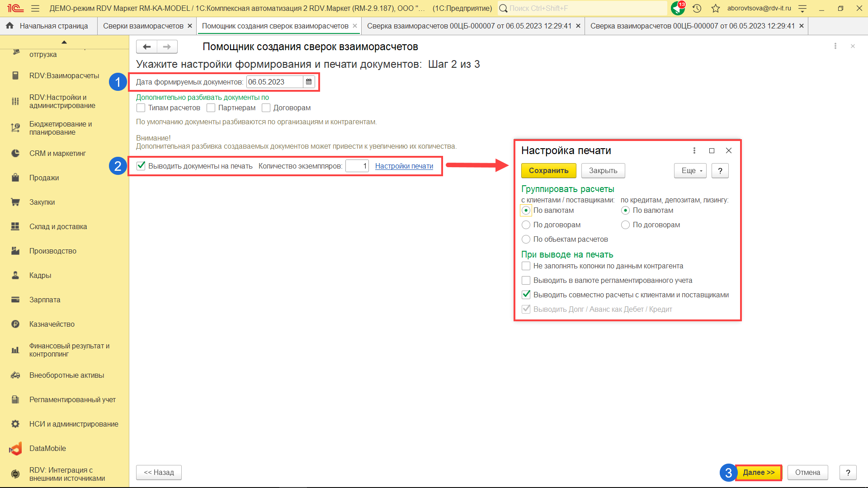Image resolution: width=868 pixels, height=488 pixels.
Task: Click the Настройки печати link
Action: [x=404, y=166]
